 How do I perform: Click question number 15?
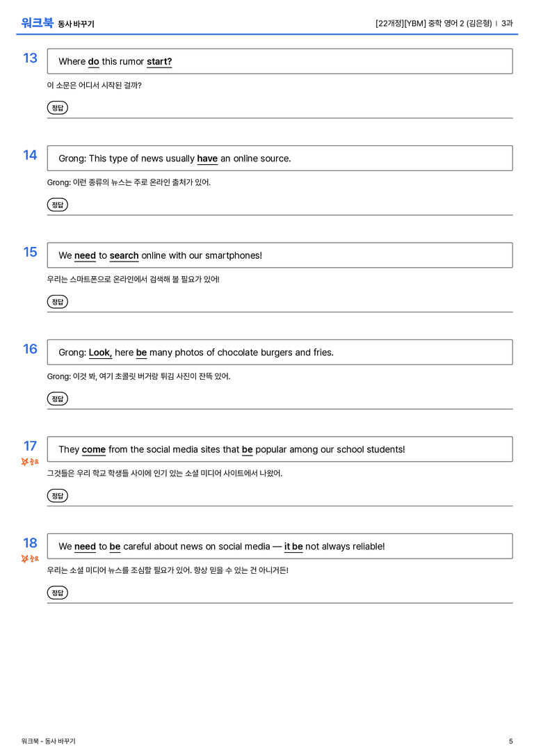point(30,252)
